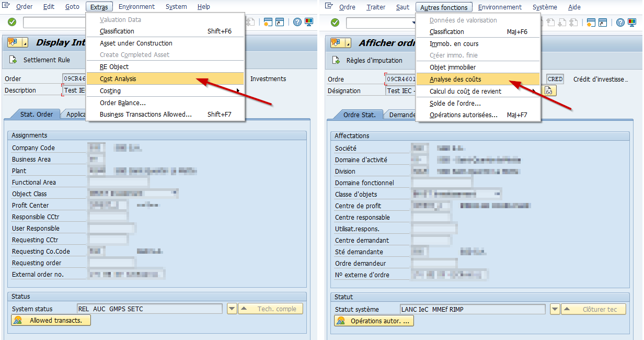The width and height of the screenshot is (644, 340).
Task: Click the transaction code input field on the left
Action: (x=55, y=22)
